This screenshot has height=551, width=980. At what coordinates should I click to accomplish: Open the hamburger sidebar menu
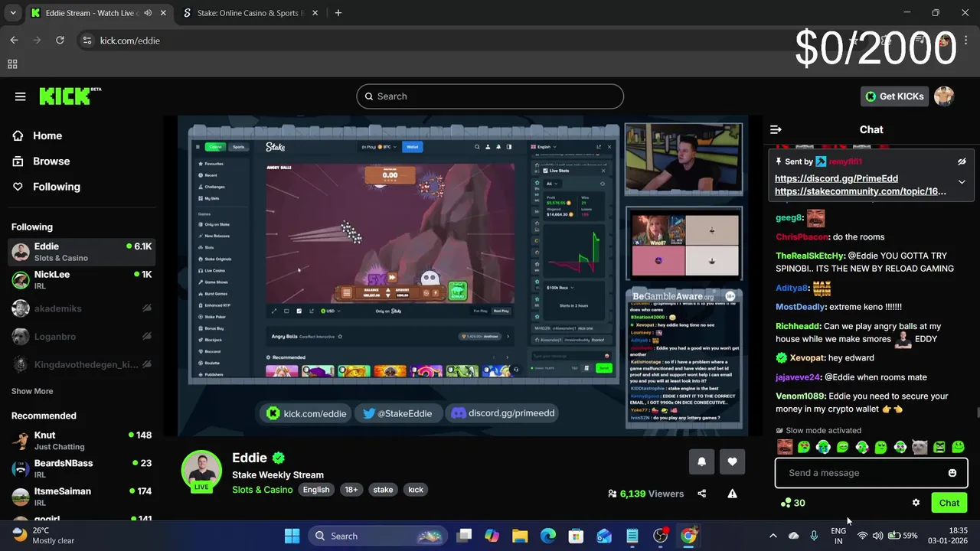[21, 96]
